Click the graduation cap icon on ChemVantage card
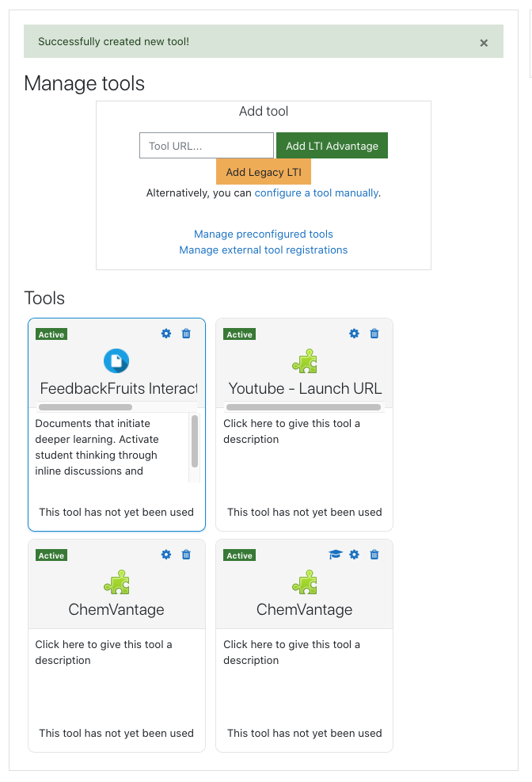Image resolution: width=532 pixels, height=782 pixels. (336, 555)
